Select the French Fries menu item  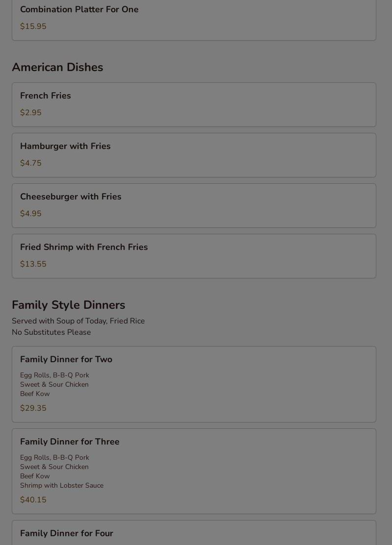pos(46,96)
